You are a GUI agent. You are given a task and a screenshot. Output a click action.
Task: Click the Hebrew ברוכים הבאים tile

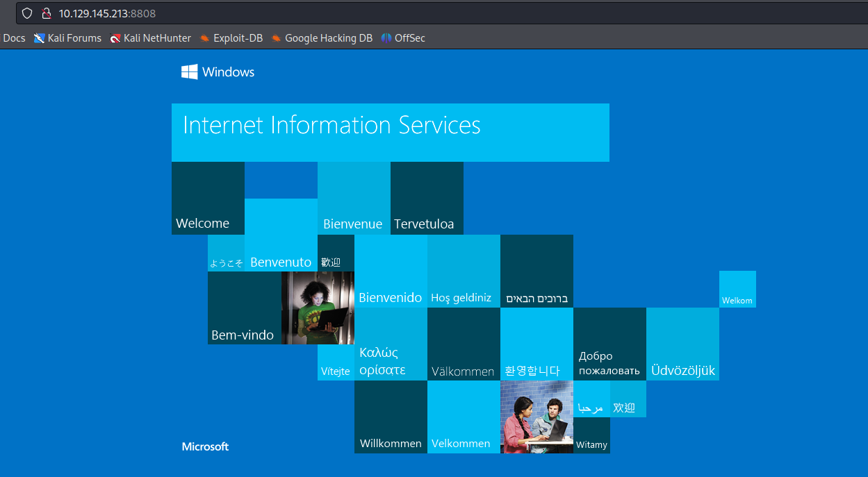point(537,271)
